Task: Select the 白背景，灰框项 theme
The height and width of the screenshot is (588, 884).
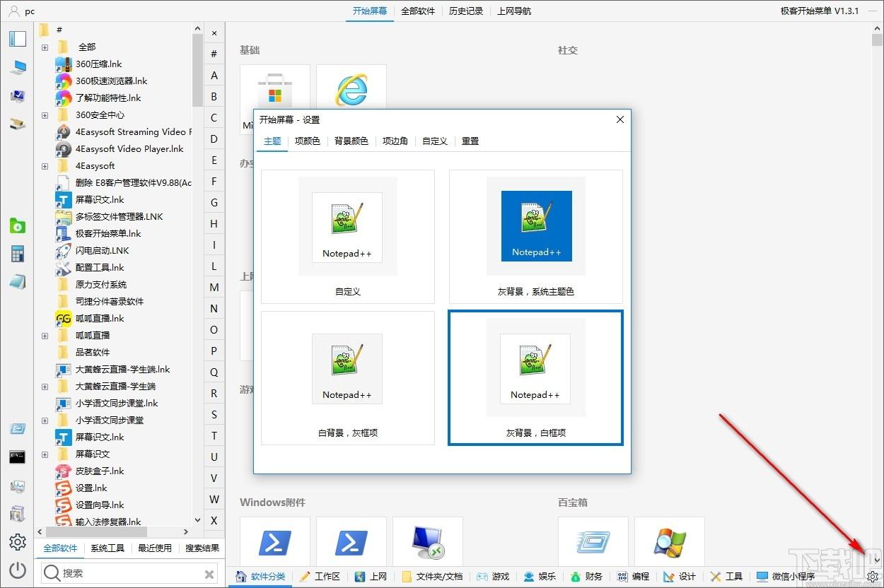Action: [x=348, y=378]
